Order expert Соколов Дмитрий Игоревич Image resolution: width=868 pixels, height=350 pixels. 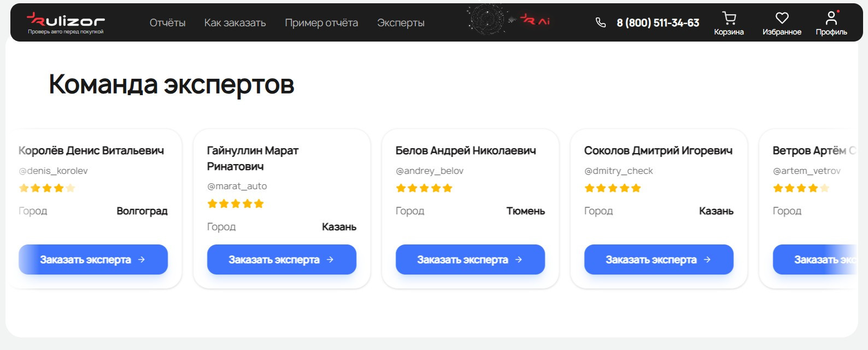[659, 259]
